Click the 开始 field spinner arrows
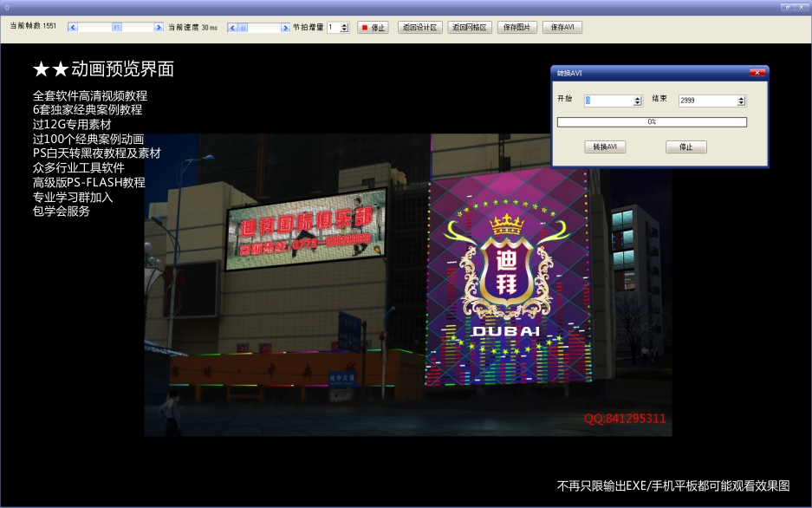 click(x=638, y=101)
